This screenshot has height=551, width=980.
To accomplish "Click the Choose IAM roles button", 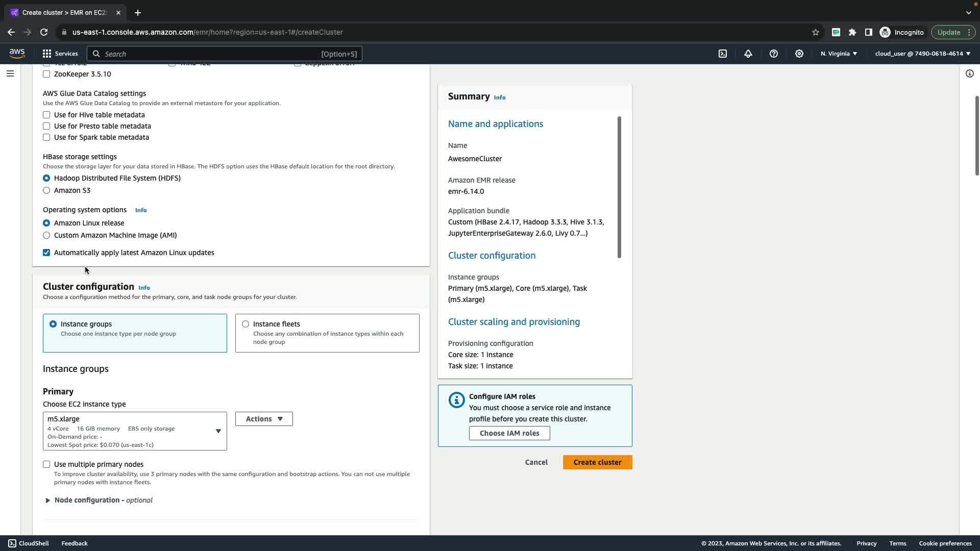I will point(509,433).
